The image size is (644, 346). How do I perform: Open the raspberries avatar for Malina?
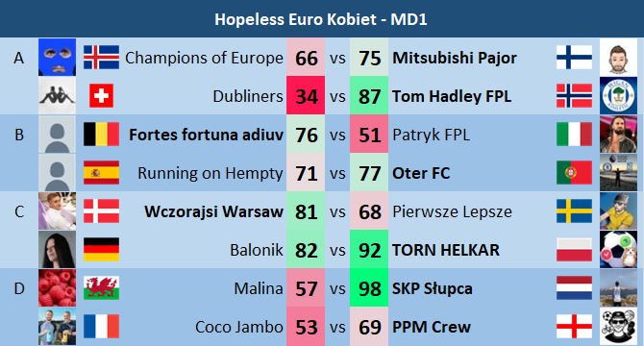click(x=57, y=287)
